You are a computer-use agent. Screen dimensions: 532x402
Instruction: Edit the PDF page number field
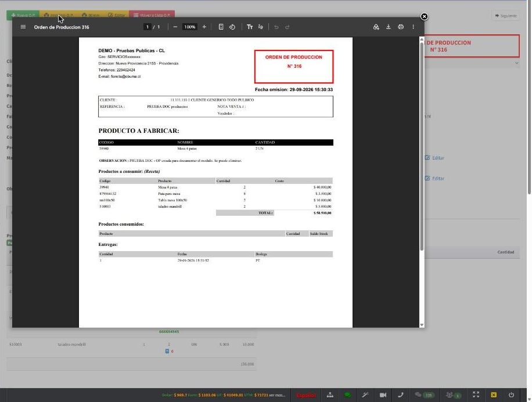tap(148, 27)
